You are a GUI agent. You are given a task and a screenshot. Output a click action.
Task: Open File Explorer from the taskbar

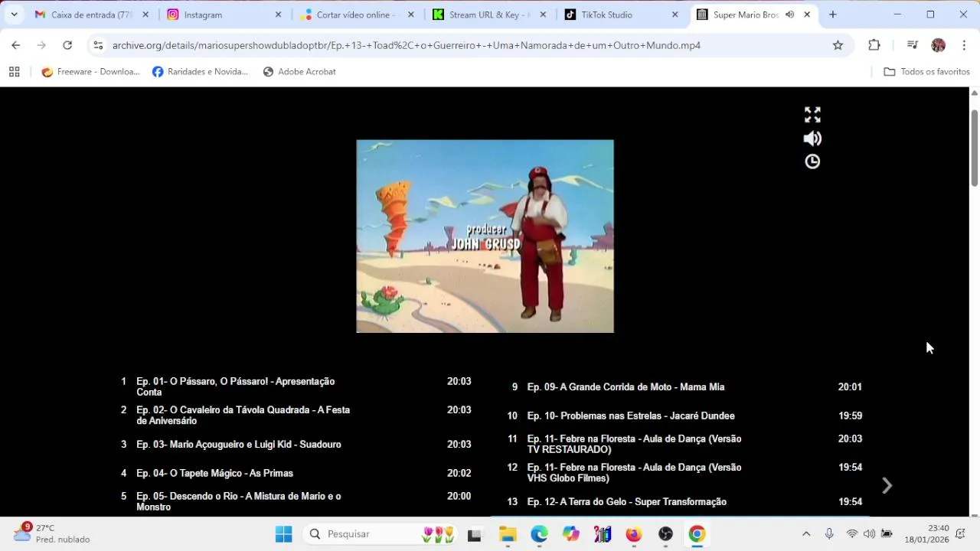pos(508,534)
